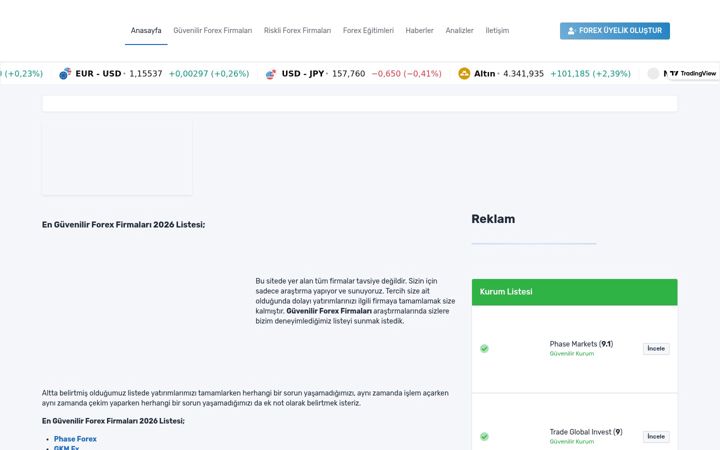Click the Trade Global Invest green check icon
Image resolution: width=720 pixels, height=450 pixels.
484,436
